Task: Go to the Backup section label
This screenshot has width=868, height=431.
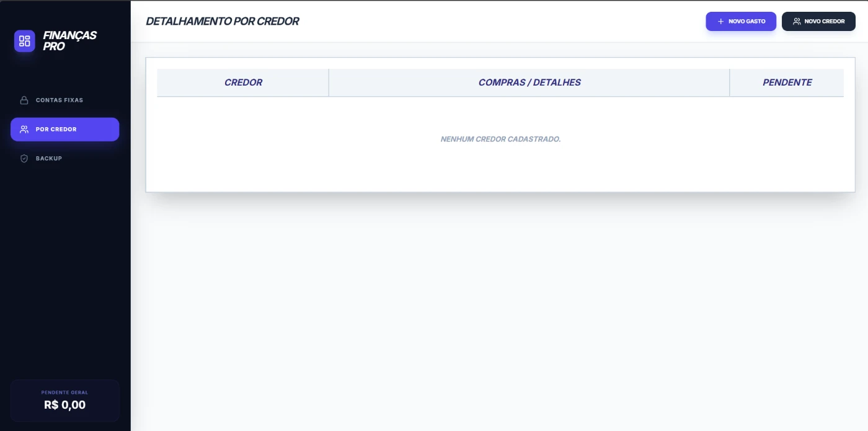Action: (49, 159)
